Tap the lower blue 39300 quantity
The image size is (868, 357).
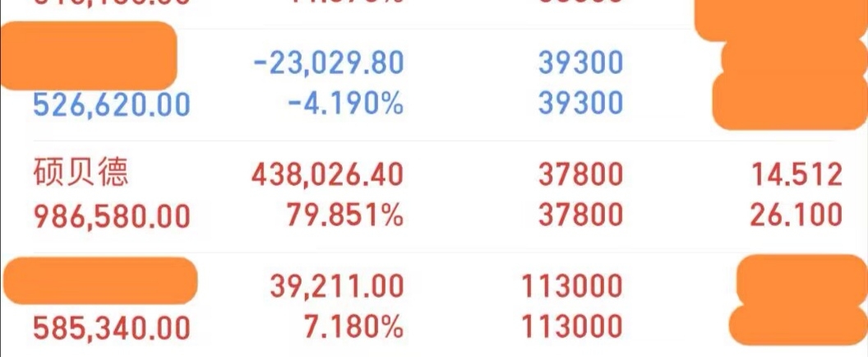pos(580,104)
